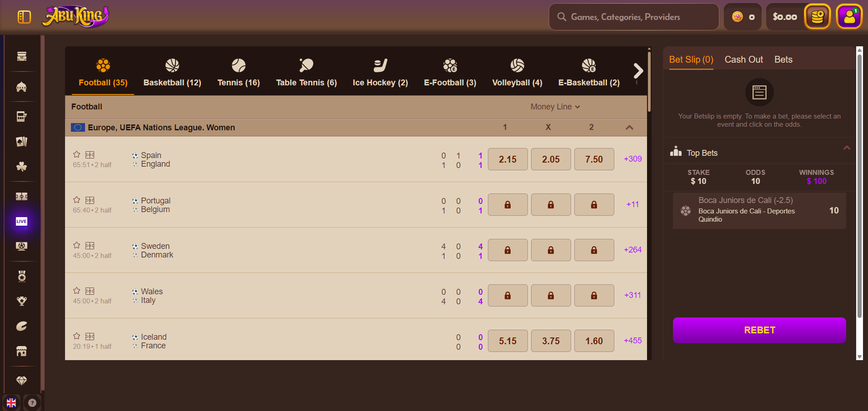Select odds 5.15 for Iceland win
The image size is (868, 411).
point(507,341)
